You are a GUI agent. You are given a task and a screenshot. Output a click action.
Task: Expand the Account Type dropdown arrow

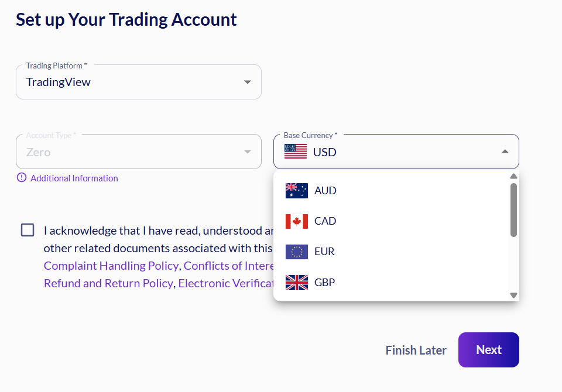point(247,152)
